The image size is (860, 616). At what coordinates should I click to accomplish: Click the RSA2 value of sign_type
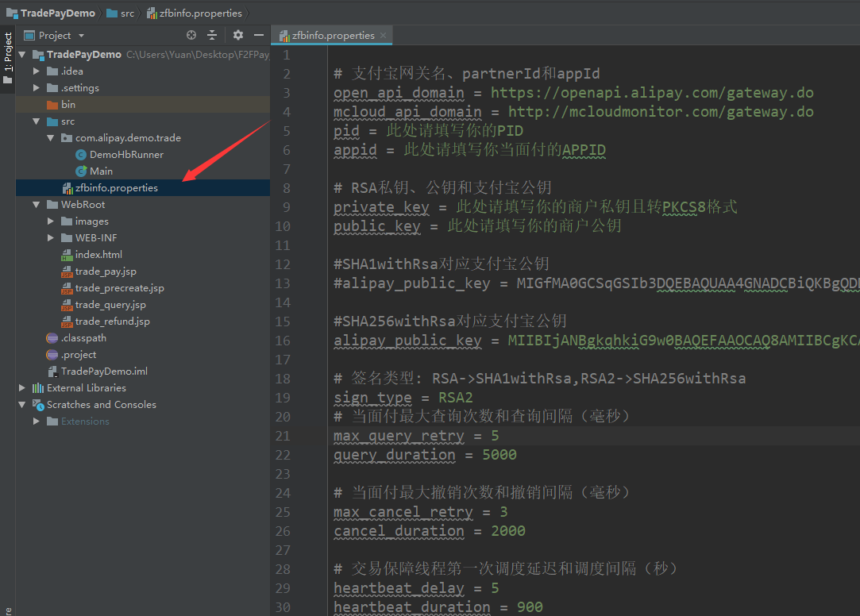(455, 398)
